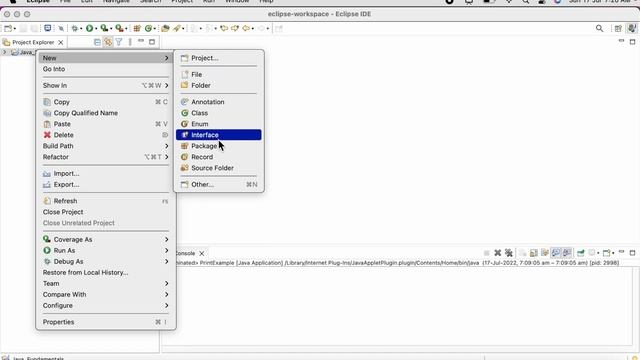Choose Record from the New submenu
This screenshot has height=360, width=640.
[218, 157]
